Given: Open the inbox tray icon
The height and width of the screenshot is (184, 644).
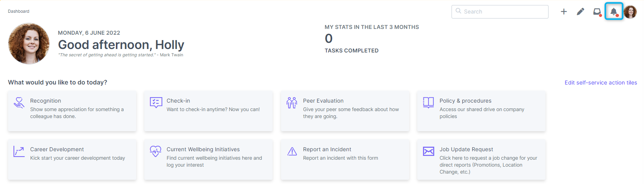Looking at the screenshot, I should click(597, 12).
